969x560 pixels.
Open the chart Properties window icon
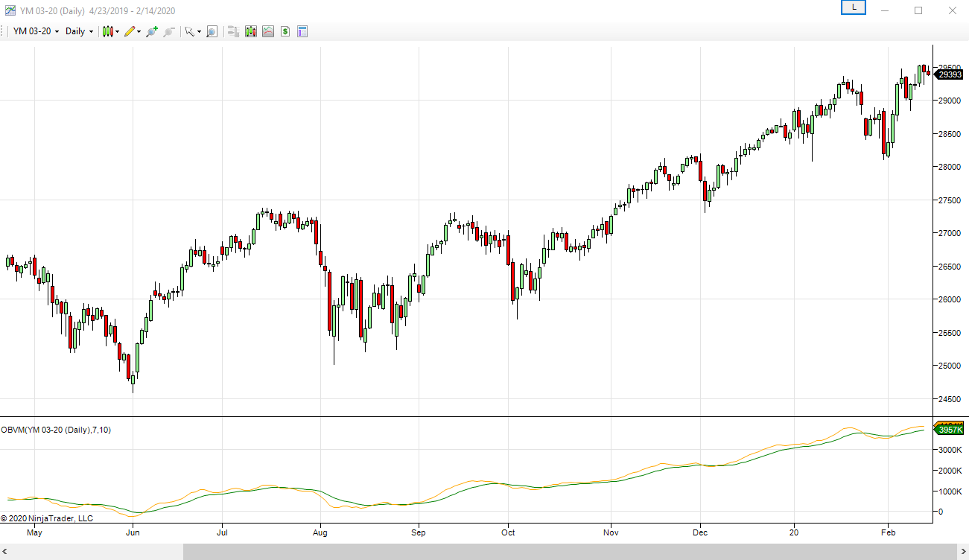click(x=302, y=31)
